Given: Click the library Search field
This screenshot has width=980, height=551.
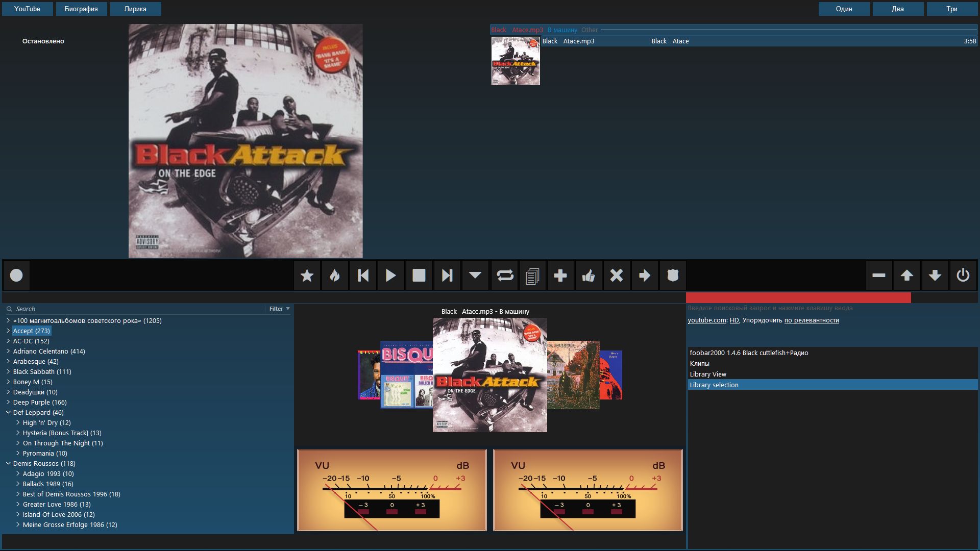Looking at the screenshot, I should pos(138,309).
